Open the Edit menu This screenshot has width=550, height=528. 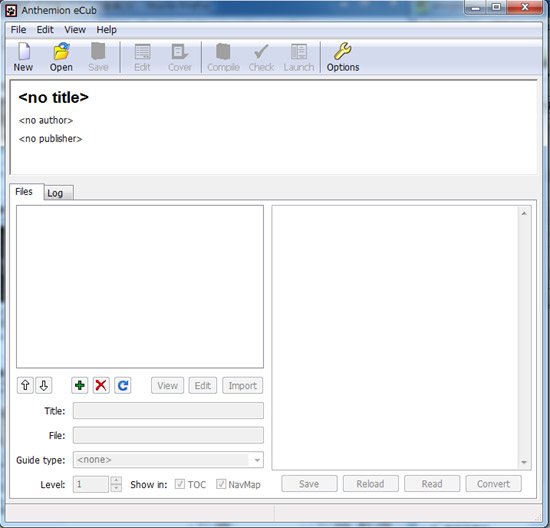[x=45, y=30]
